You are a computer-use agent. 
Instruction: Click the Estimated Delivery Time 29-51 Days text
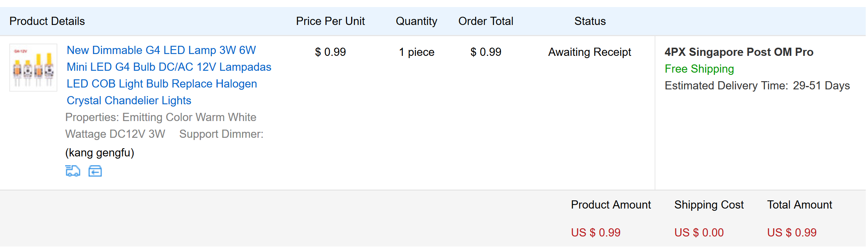tap(757, 86)
